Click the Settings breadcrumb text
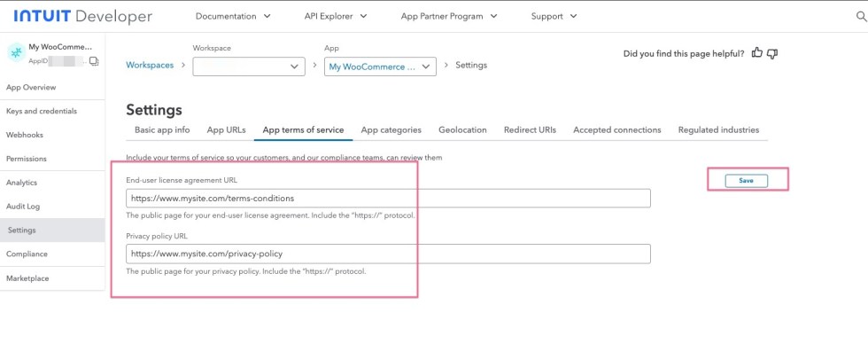The height and width of the screenshot is (344, 868). tap(471, 65)
